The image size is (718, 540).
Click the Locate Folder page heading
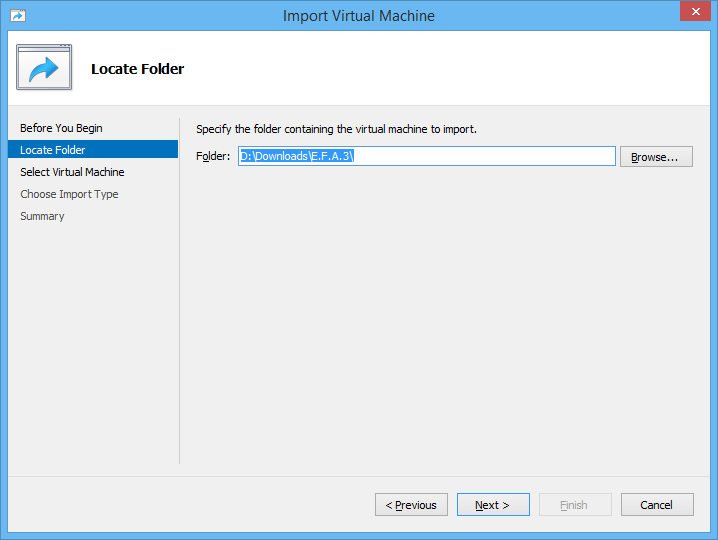[138, 69]
